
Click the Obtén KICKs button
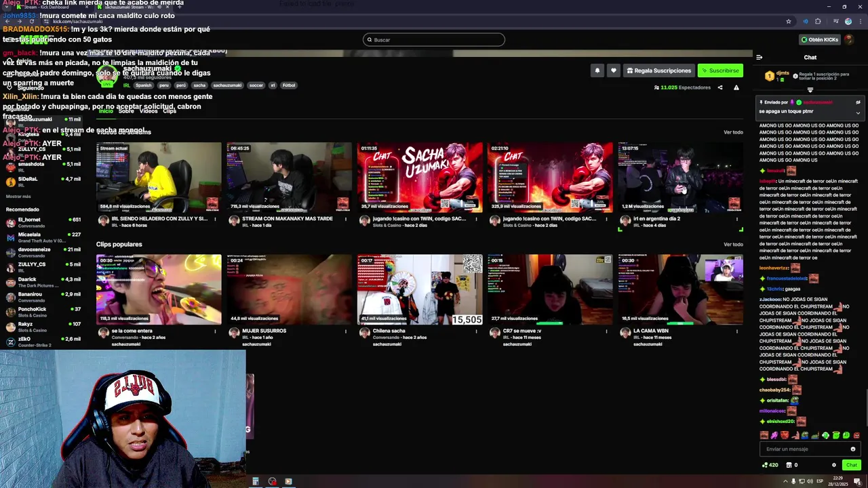[819, 39]
